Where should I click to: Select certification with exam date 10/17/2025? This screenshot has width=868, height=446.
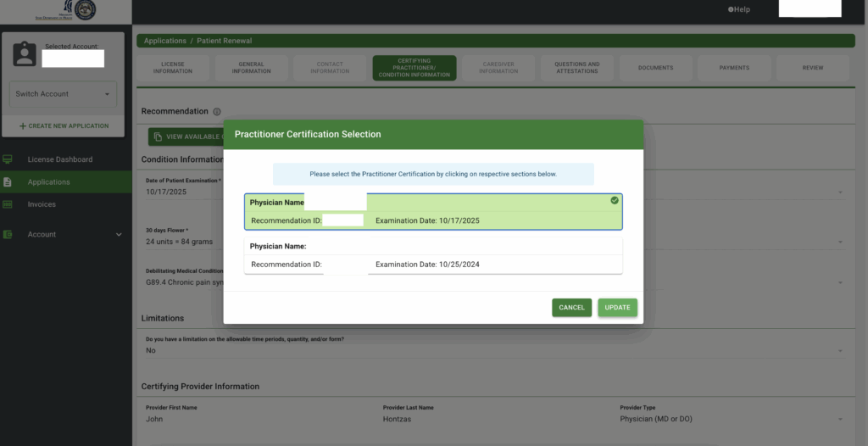click(432, 213)
